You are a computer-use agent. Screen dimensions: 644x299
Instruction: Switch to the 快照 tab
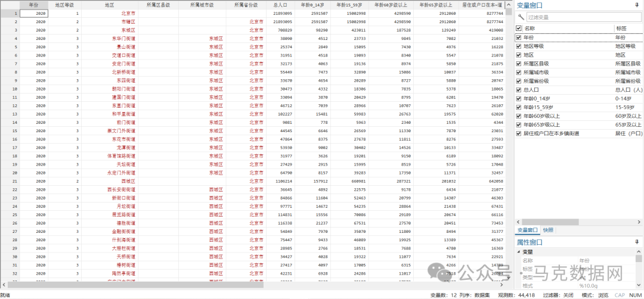pos(549,230)
